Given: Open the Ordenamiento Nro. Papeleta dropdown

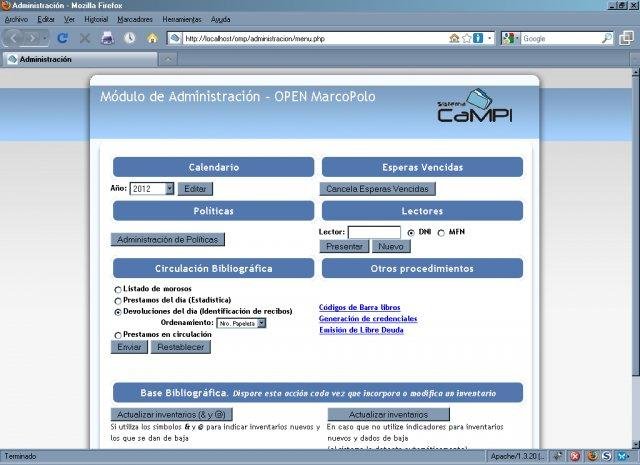Looking at the screenshot, I should tap(241, 323).
